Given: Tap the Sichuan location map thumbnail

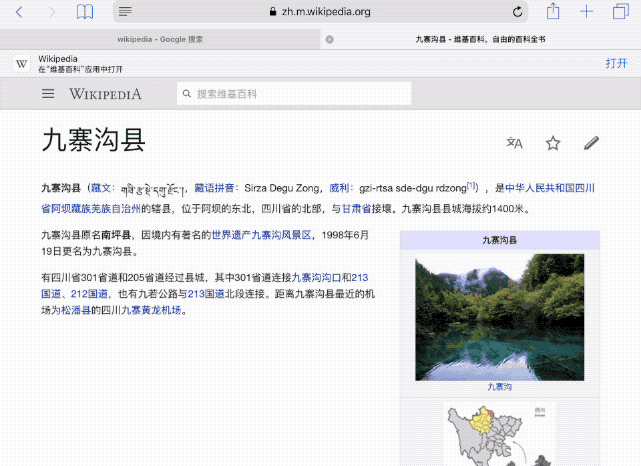Looking at the screenshot, I should 500,434.
